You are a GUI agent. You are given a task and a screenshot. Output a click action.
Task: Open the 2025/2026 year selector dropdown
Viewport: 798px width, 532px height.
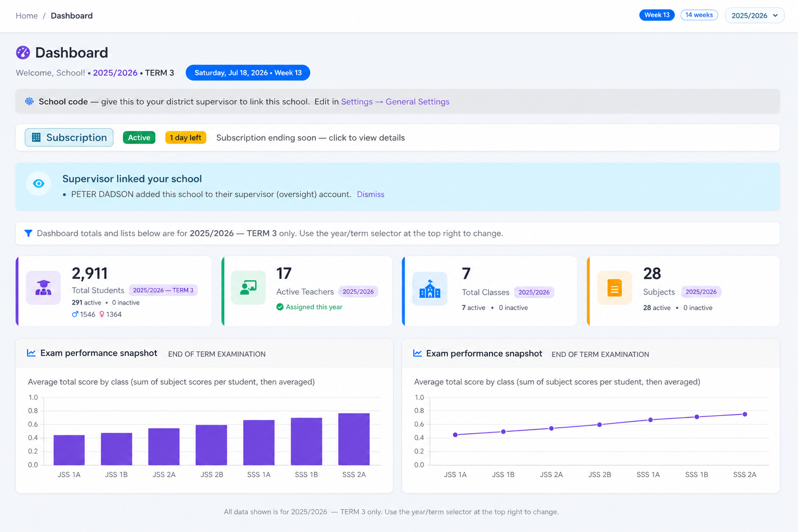754,16
